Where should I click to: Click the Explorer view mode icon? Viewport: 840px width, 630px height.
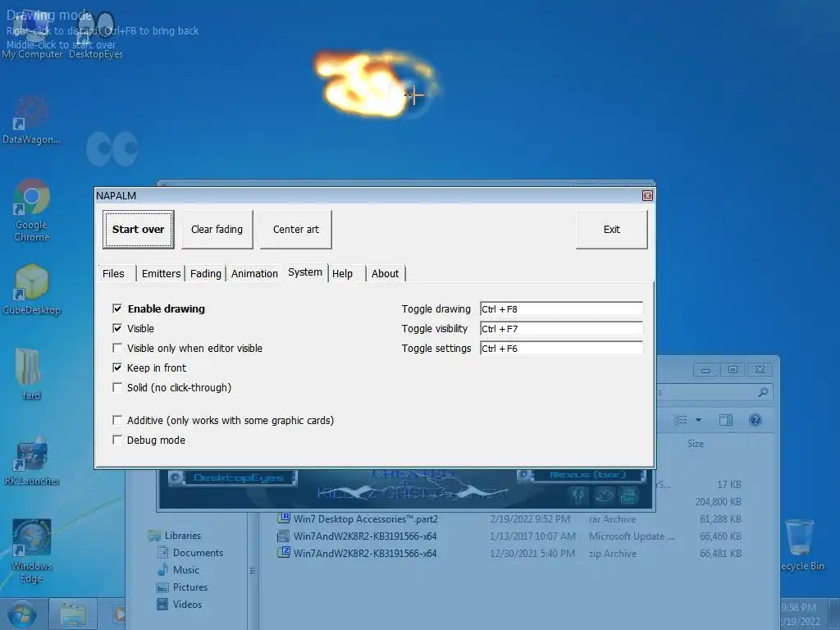click(x=680, y=420)
